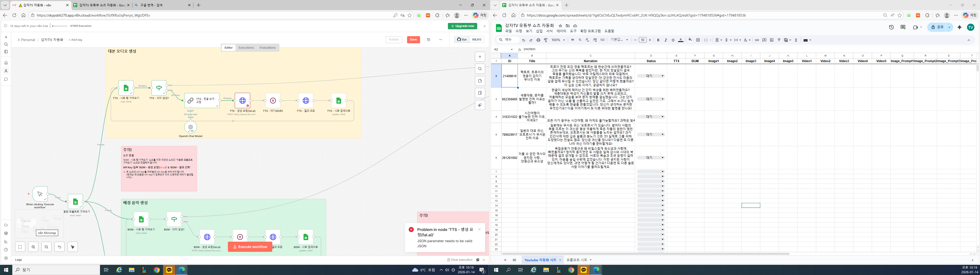Image resolution: width=980 pixels, height=275 pixels.
Task: Click the OpenAI Chat Model node
Action: click(190, 127)
